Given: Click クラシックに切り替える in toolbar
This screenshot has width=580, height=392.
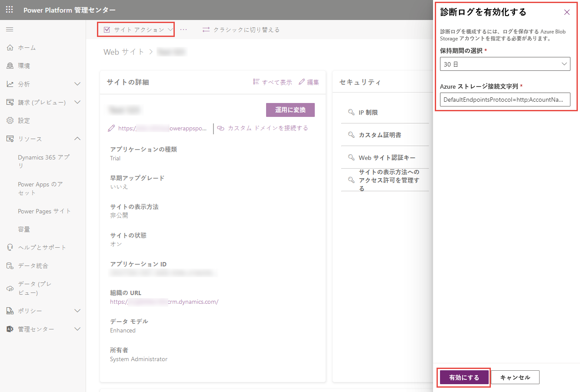Looking at the screenshot, I should [x=247, y=30].
